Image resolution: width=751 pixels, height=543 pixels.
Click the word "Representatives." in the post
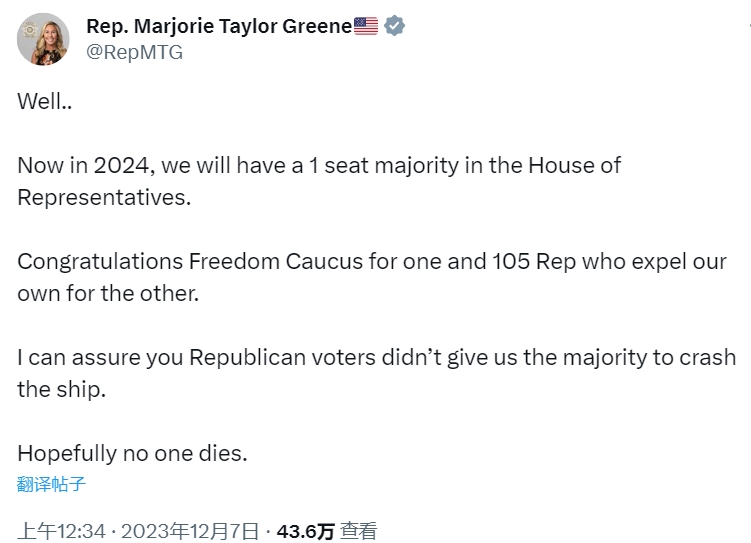(x=103, y=197)
